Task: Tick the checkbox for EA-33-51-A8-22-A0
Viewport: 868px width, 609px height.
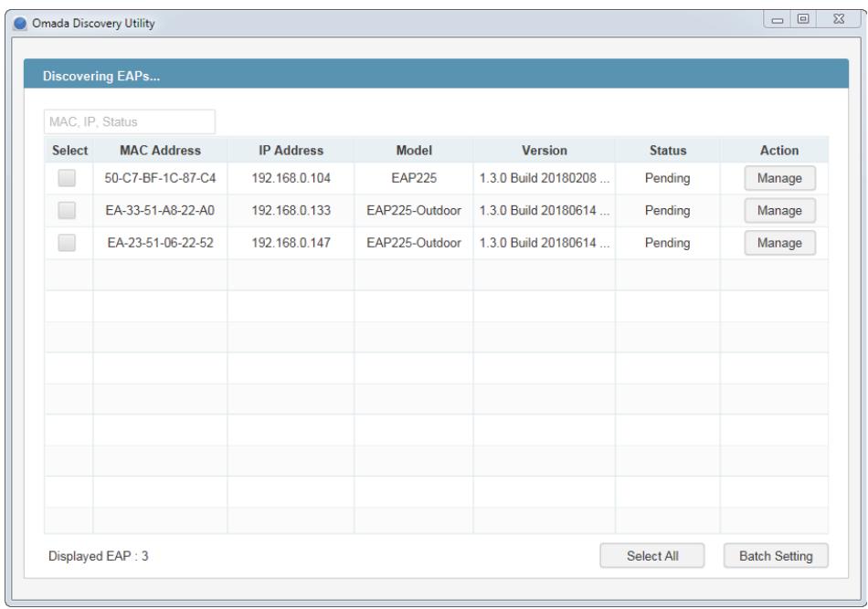Action: click(67, 210)
